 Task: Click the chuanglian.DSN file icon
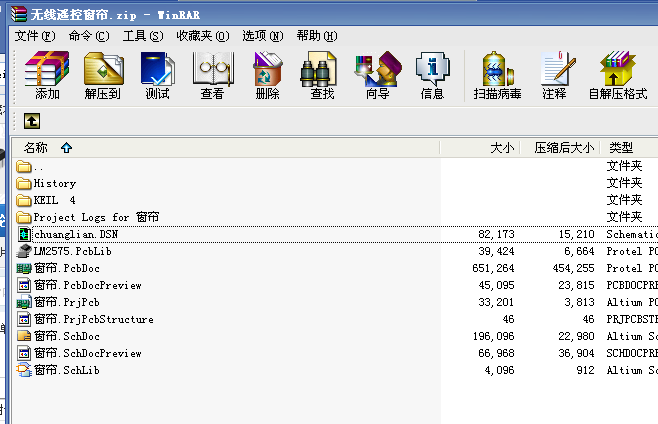[24, 234]
